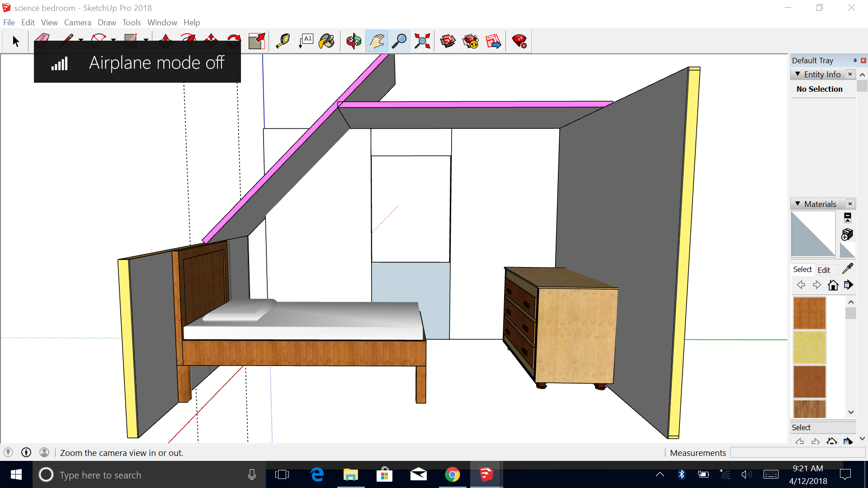The height and width of the screenshot is (488, 868).
Task: Click the materials In Model home button
Action: point(833,285)
